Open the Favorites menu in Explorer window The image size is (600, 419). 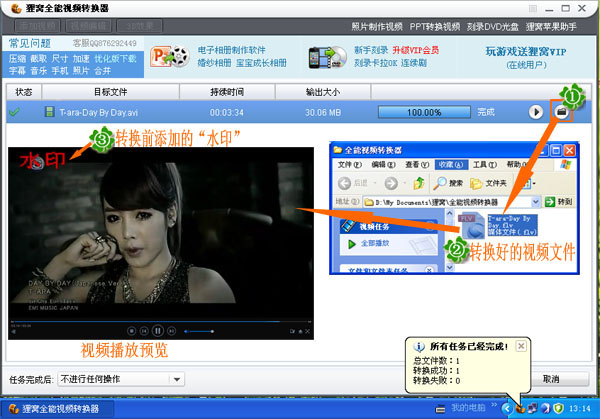click(450, 165)
